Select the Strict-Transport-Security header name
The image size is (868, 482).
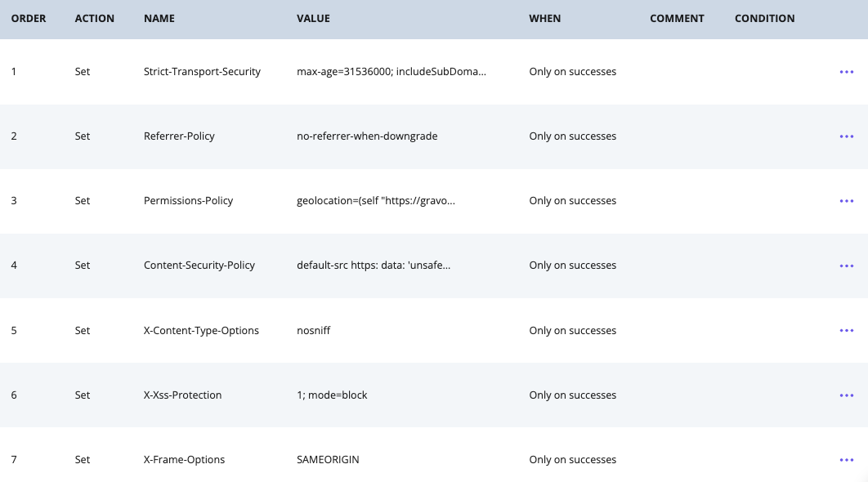pos(202,71)
